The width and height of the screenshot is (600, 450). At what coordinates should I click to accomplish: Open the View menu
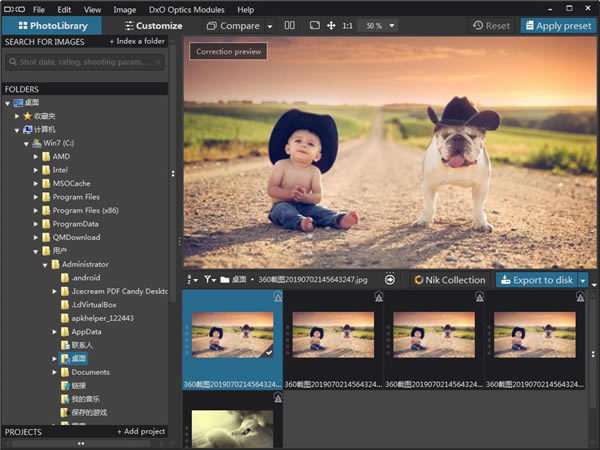click(92, 10)
